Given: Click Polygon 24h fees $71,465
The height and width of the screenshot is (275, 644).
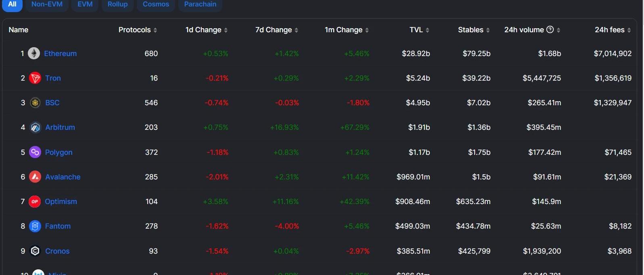Looking at the screenshot, I should pos(618,152).
